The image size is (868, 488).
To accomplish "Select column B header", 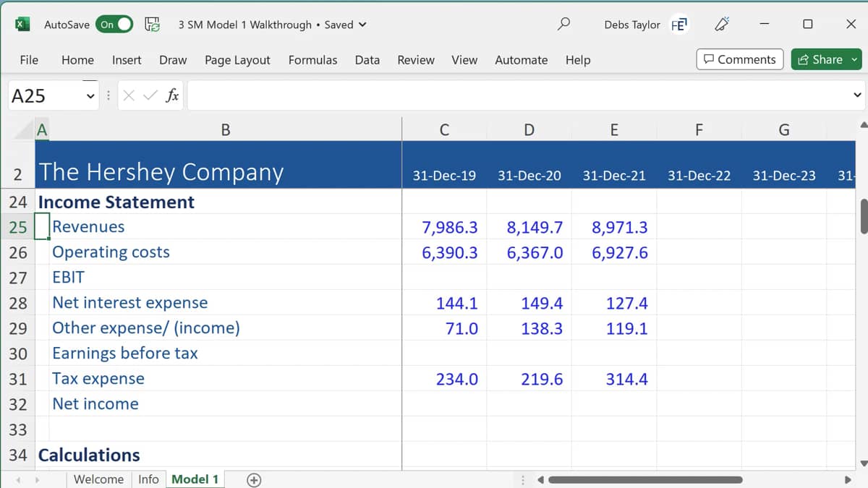I will click(x=225, y=130).
